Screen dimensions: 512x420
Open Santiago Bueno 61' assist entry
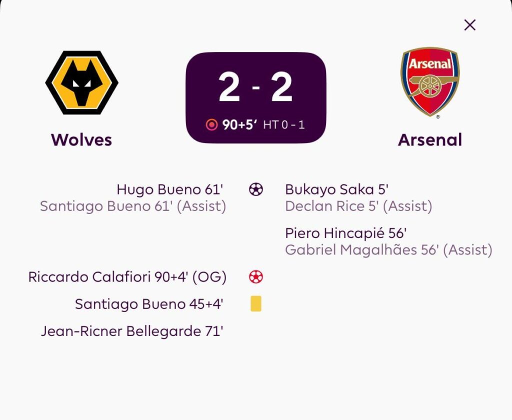click(x=133, y=206)
